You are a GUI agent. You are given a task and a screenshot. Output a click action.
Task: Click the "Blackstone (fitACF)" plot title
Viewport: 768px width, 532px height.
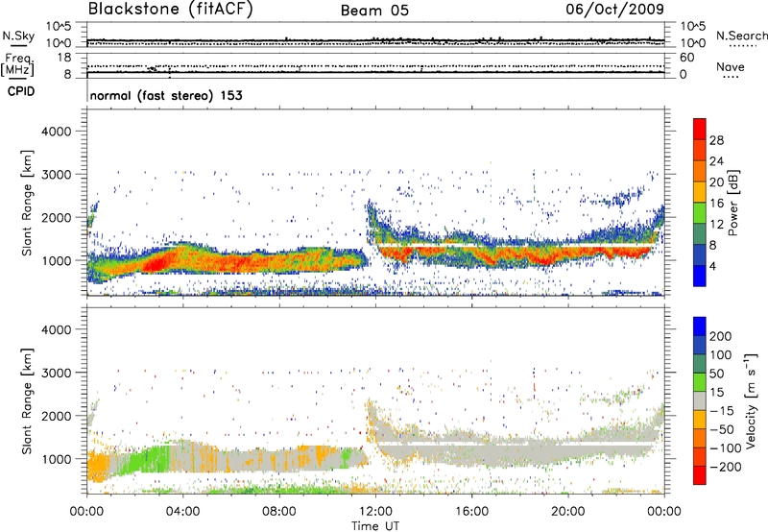pos(171,10)
